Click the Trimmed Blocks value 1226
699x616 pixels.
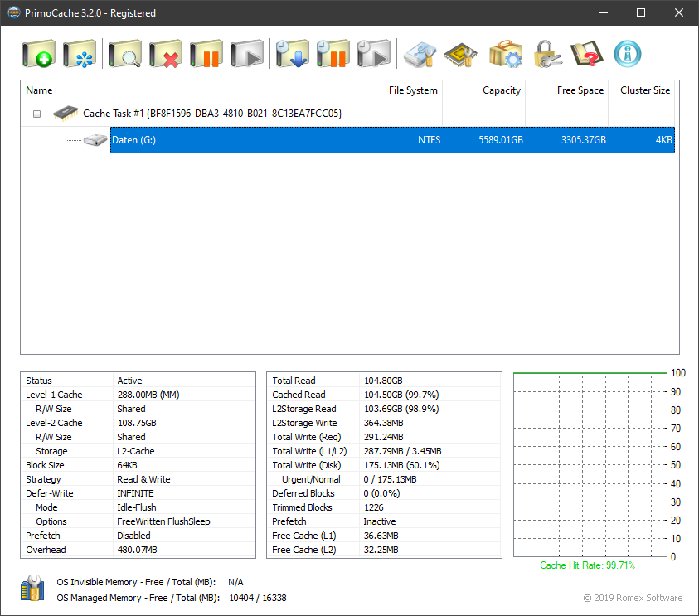pos(374,507)
